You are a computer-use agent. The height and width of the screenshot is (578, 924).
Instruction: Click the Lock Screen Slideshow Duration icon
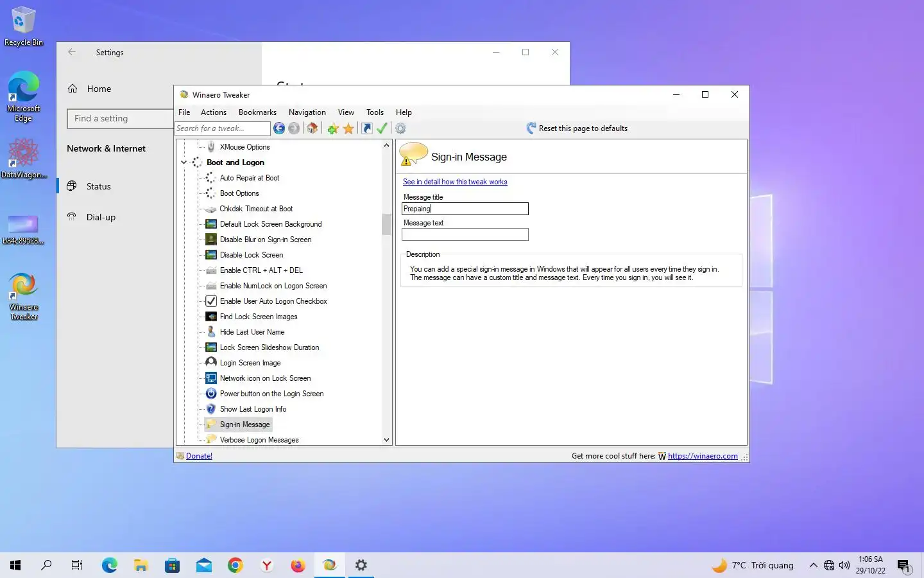(x=210, y=347)
